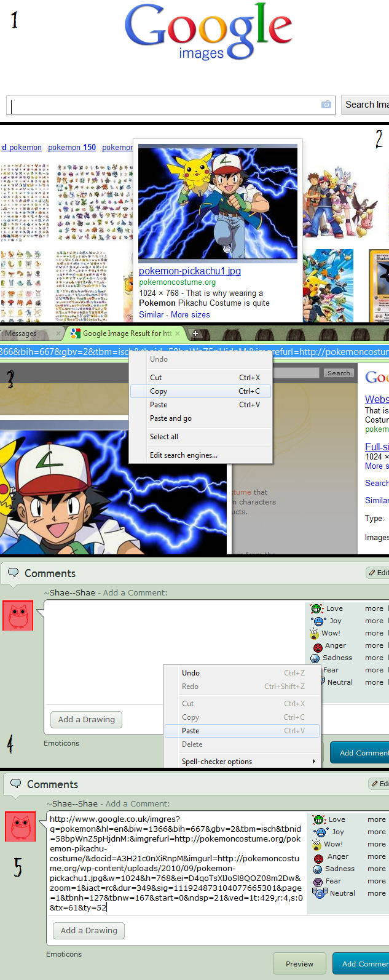Choose Select all in address bar menu
Viewport: 389px width, 980px height.
[x=200, y=437]
